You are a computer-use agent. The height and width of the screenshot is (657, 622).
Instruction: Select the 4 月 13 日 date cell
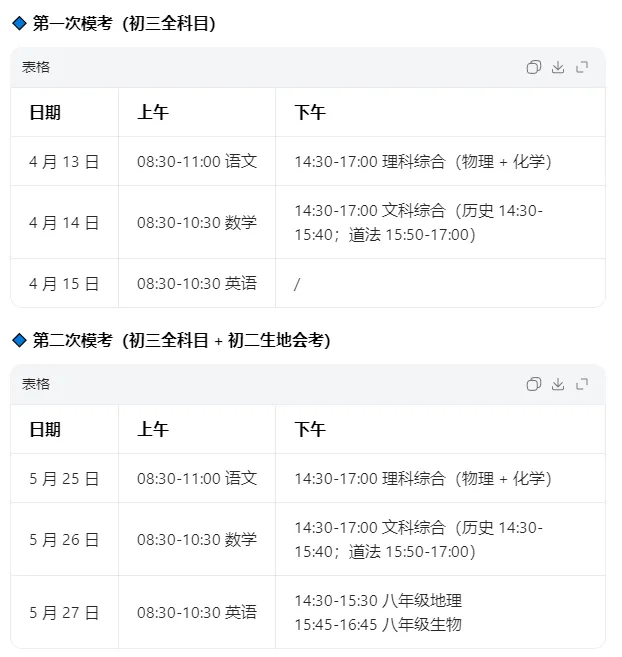point(64,161)
